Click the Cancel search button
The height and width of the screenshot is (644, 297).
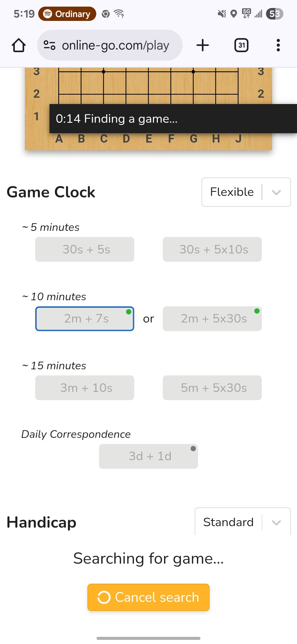click(148, 597)
